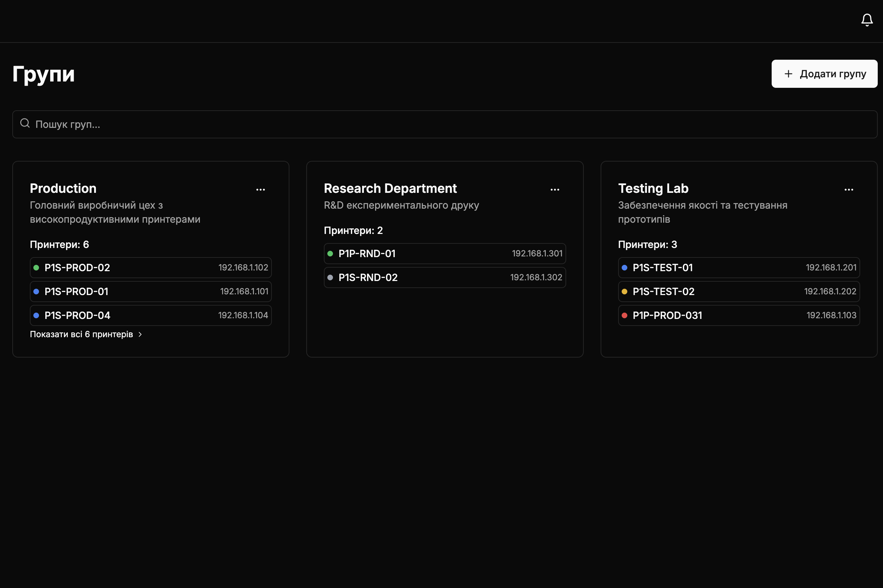883x588 pixels.
Task: Expand chevron next to Показати всі 6 принтерів
Action: point(140,334)
